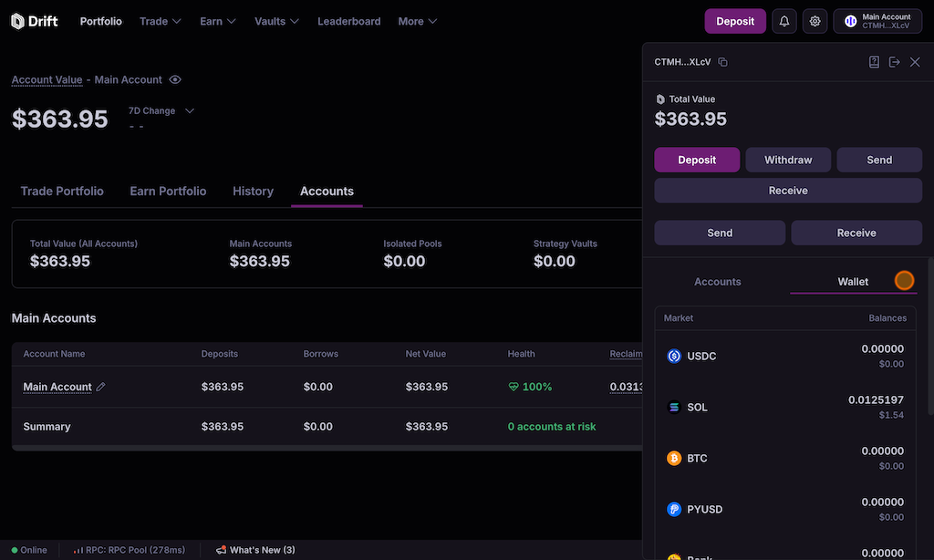This screenshot has height=560, width=934.
Task: Click the Drift logo
Action: coord(35,21)
